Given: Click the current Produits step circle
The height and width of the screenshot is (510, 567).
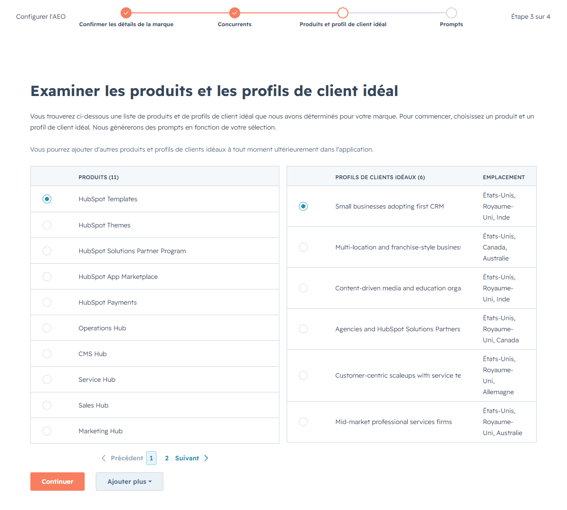Looking at the screenshot, I should click(x=342, y=13).
